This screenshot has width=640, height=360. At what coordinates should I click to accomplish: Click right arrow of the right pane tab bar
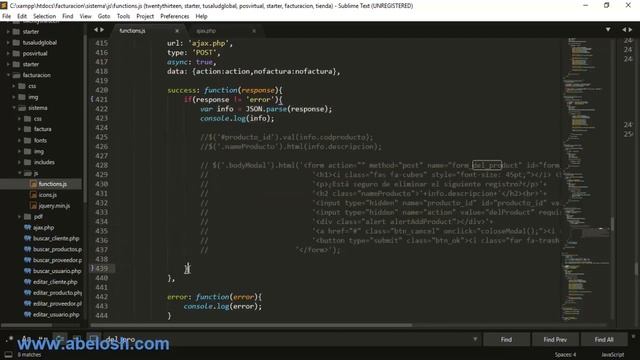coord(631,30)
